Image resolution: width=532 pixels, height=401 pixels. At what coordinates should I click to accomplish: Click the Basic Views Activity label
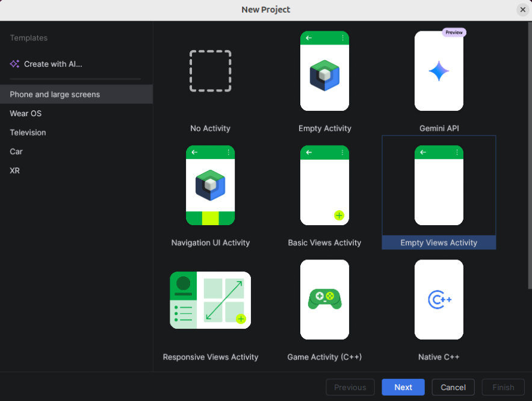[x=324, y=243]
